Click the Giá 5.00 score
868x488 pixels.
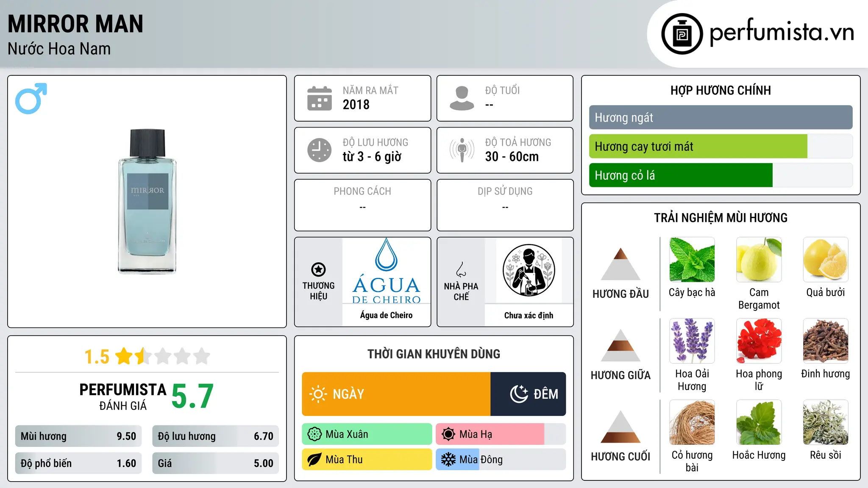click(215, 463)
